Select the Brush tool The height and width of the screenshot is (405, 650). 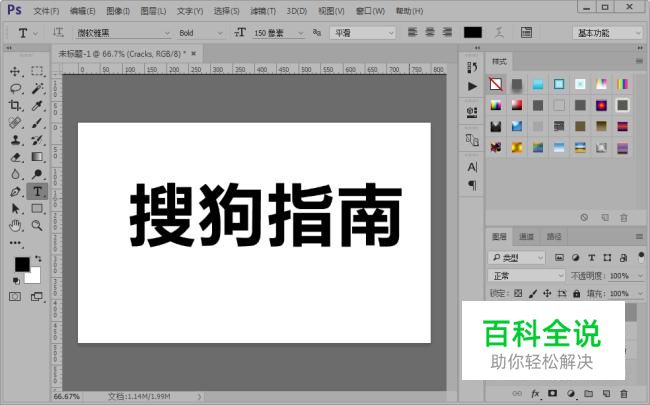pyautogui.click(x=37, y=123)
